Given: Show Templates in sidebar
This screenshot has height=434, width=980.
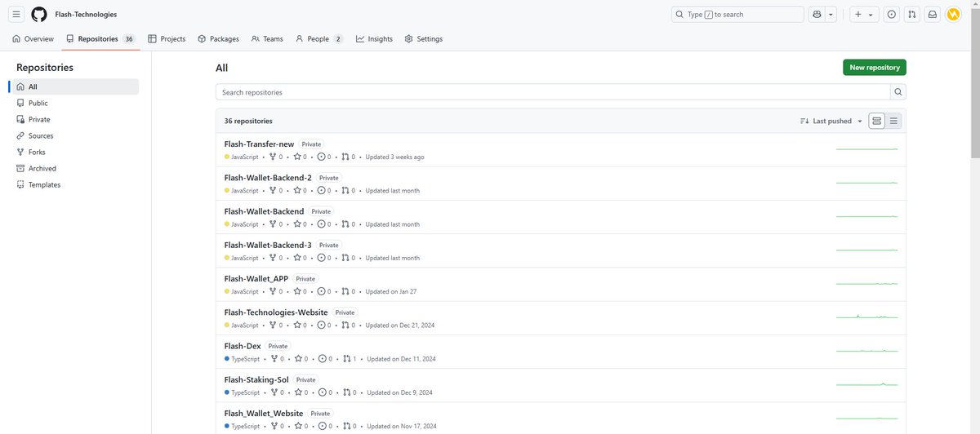Looking at the screenshot, I should 74,184.
